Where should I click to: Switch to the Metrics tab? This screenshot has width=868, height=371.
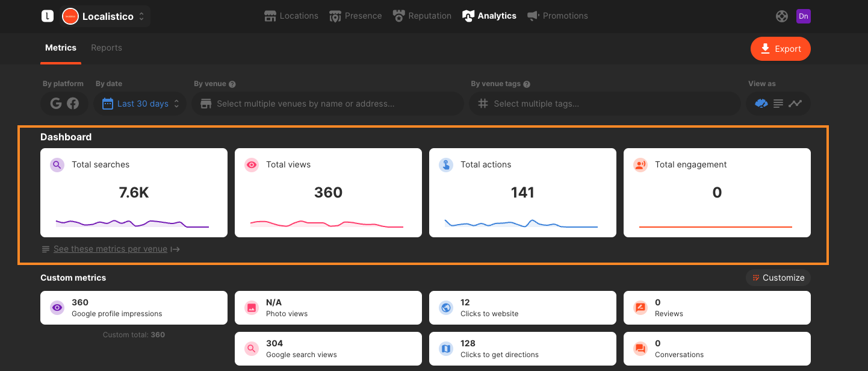(x=61, y=48)
